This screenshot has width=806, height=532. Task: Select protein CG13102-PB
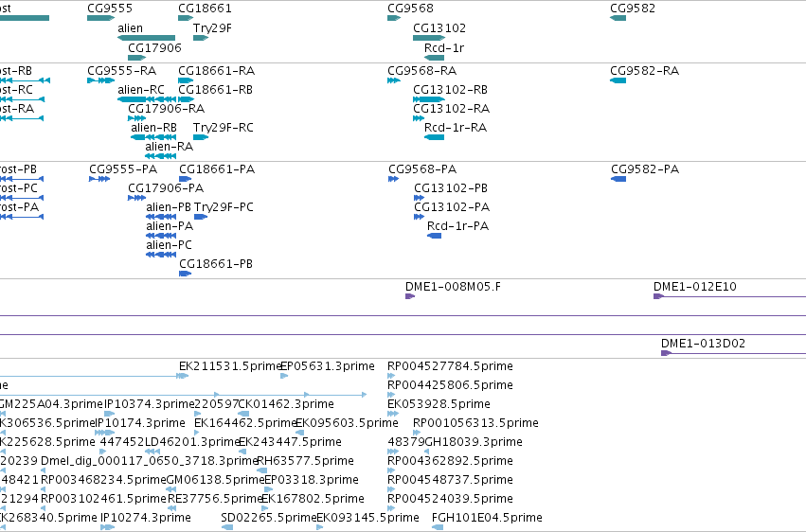(x=451, y=188)
